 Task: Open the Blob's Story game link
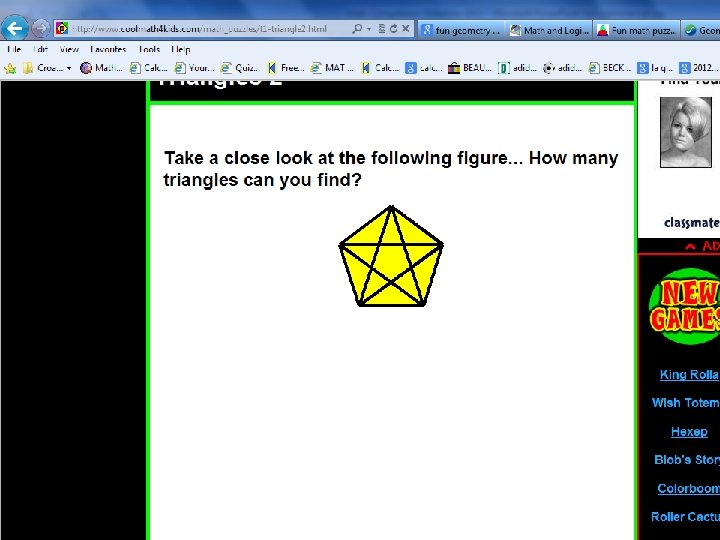tap(686, 460)
